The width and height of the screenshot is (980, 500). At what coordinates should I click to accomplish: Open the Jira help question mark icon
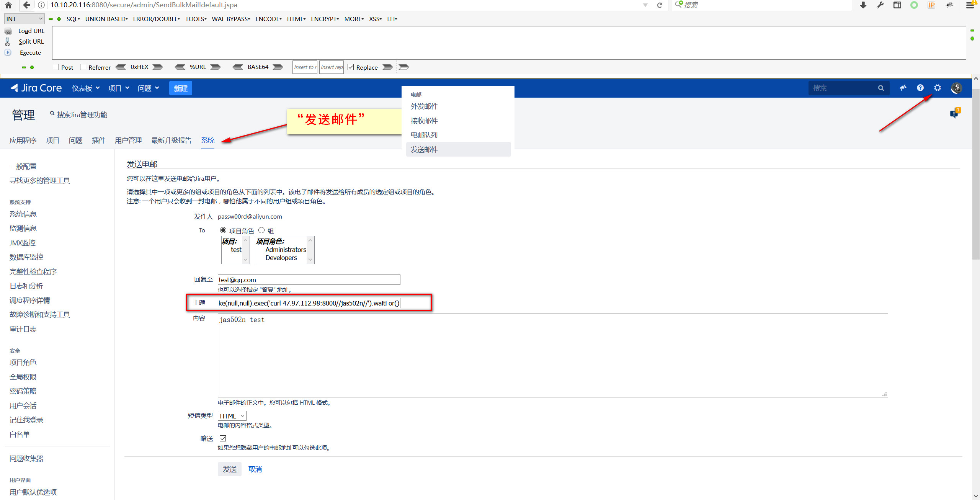920,88
